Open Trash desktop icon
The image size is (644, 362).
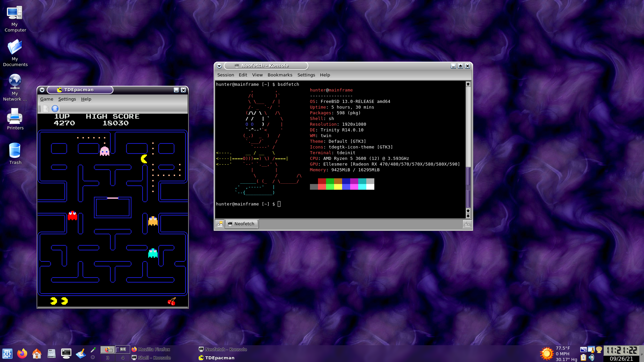click(x=15, y=154)
